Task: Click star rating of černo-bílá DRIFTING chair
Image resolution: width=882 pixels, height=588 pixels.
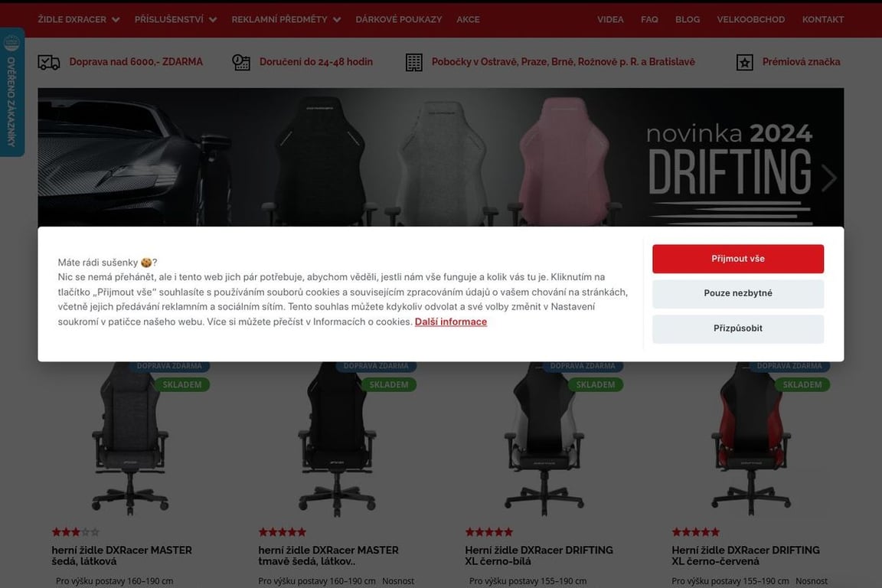Action: [x=488, y=532]
